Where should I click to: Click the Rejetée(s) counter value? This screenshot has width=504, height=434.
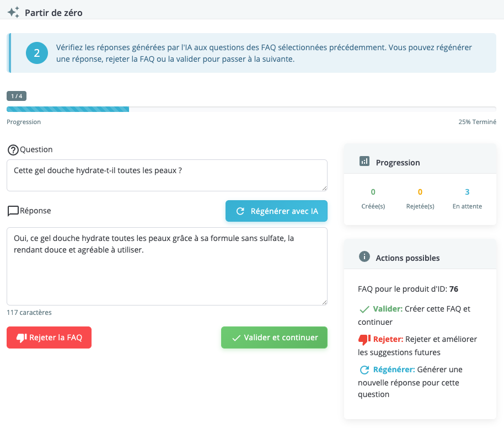click(x=420, y=192)
